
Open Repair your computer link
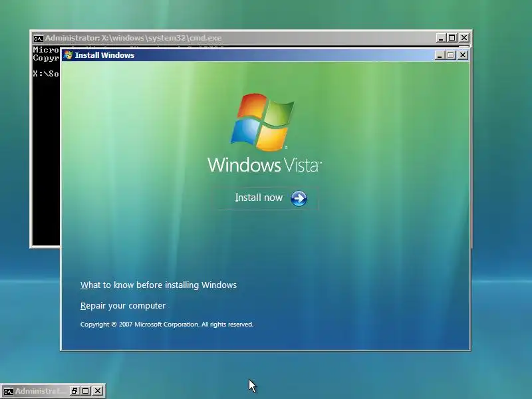pyautogui.click(x=123, y=306)
